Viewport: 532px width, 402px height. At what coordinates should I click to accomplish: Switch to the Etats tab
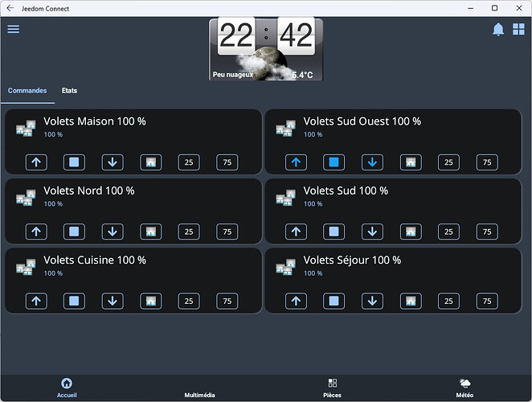pyautogui.click(x=69, y=91)
